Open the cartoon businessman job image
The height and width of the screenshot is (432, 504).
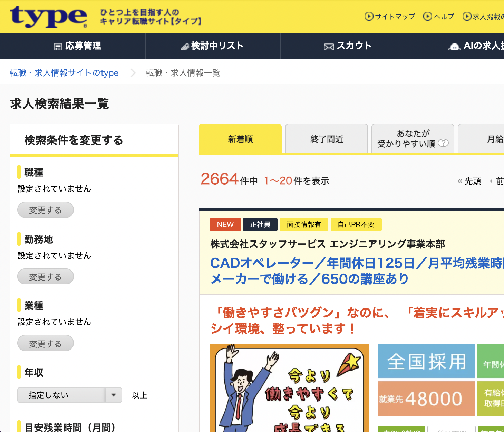tap(290, 388)
